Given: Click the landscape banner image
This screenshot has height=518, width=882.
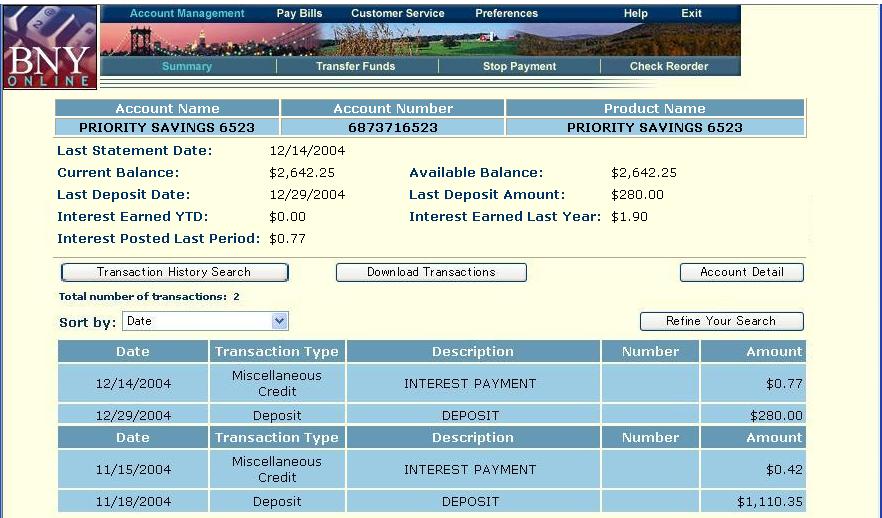Looking at the screenshot, I should [420, 39].
